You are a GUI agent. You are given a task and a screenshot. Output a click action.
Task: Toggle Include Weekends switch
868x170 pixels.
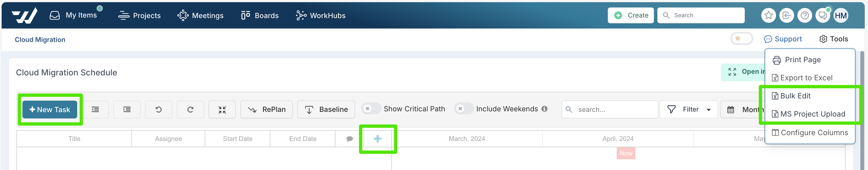[463, 109]
